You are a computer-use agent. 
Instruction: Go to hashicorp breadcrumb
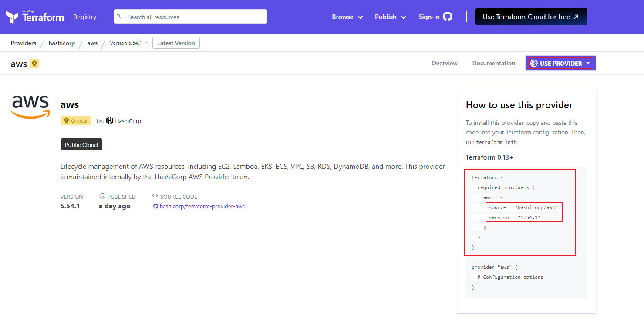pyautogui.click(x=62, y=43)
